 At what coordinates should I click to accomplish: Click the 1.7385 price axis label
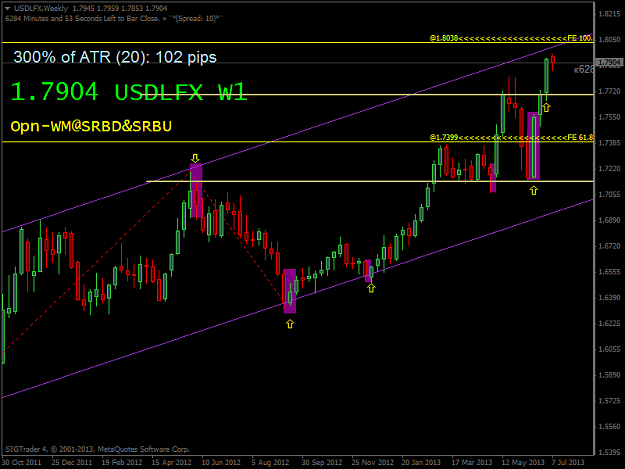click(609, 143)
